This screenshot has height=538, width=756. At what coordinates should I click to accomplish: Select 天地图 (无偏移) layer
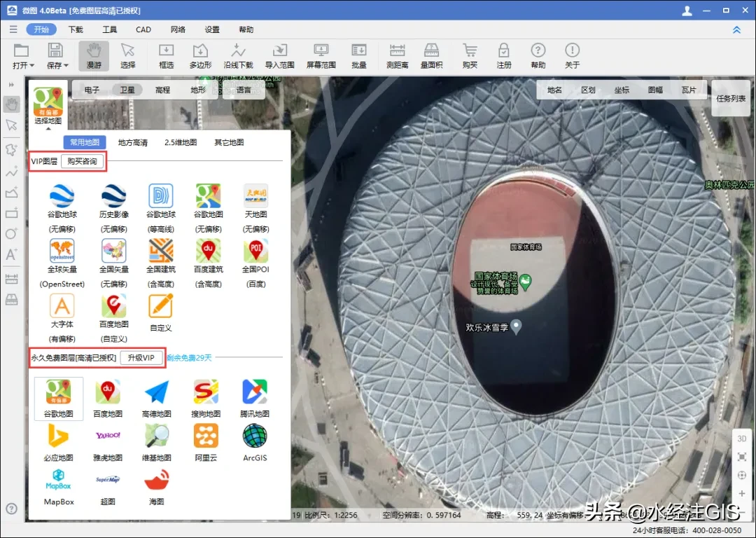click(256, 208)
